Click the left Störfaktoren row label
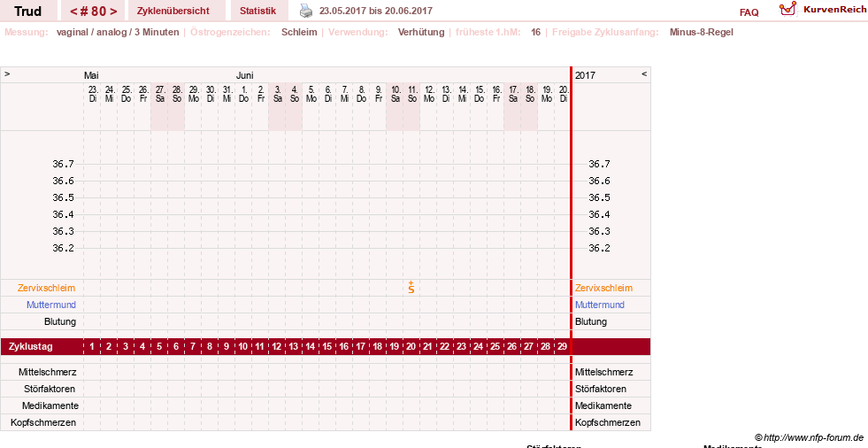Screen dimensions: 868x448 coord(50,389)
